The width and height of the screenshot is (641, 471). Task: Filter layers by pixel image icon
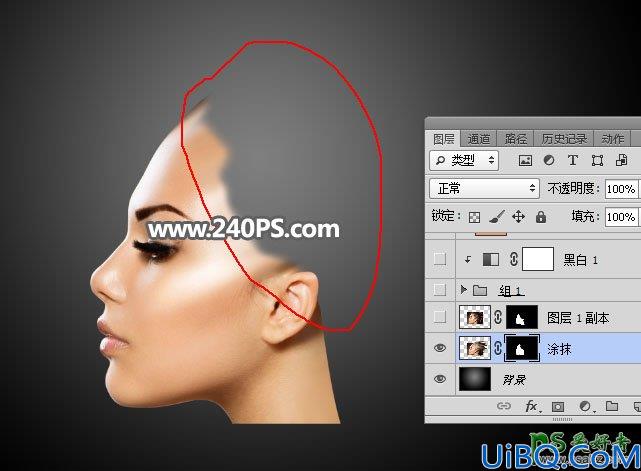click(x=525, y=160)
